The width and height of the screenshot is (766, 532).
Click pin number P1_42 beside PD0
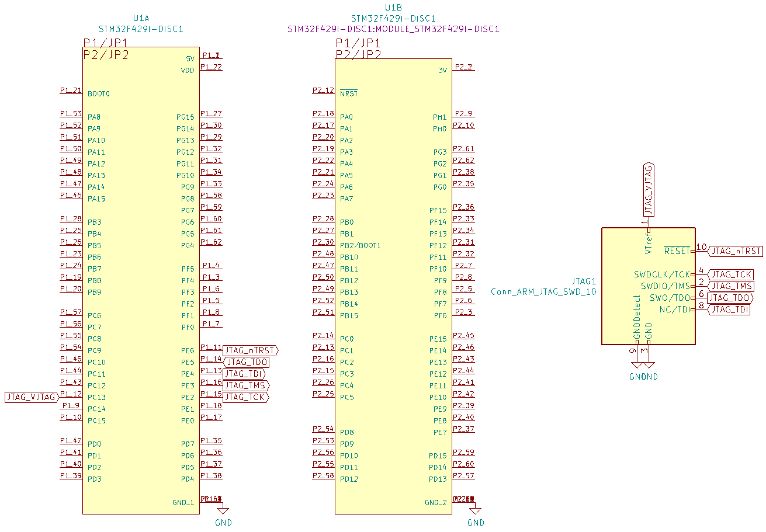[71, 440]
